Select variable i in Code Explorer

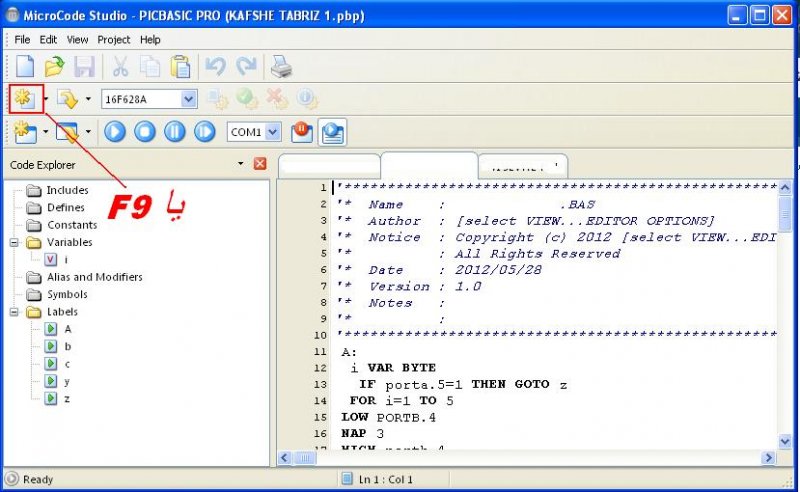coord(65,260)
